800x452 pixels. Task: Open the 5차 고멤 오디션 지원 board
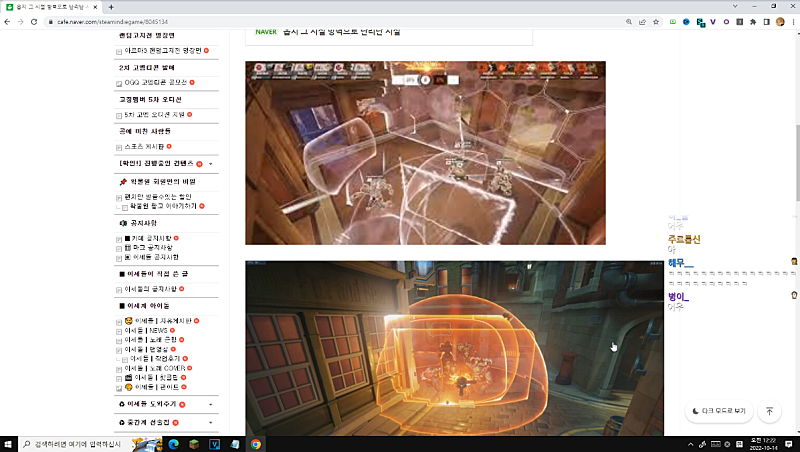pos(155,115)
